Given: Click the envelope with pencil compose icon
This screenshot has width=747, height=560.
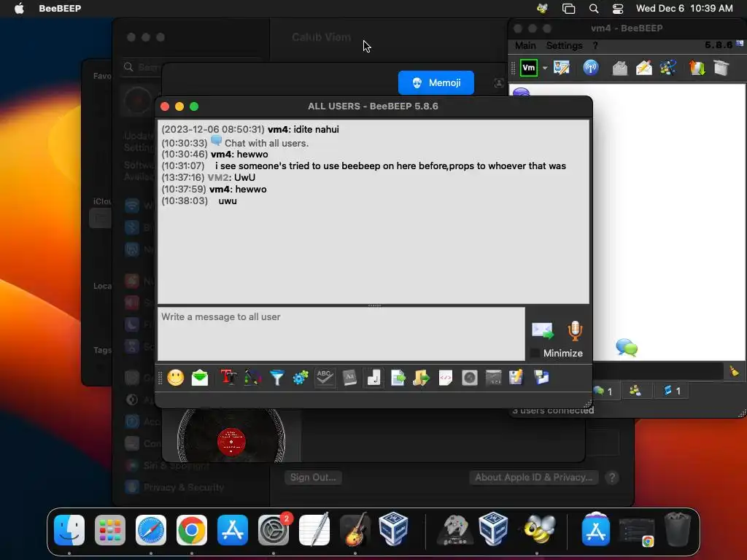Looking at the screenshot, I should click(x=644, y=68).
